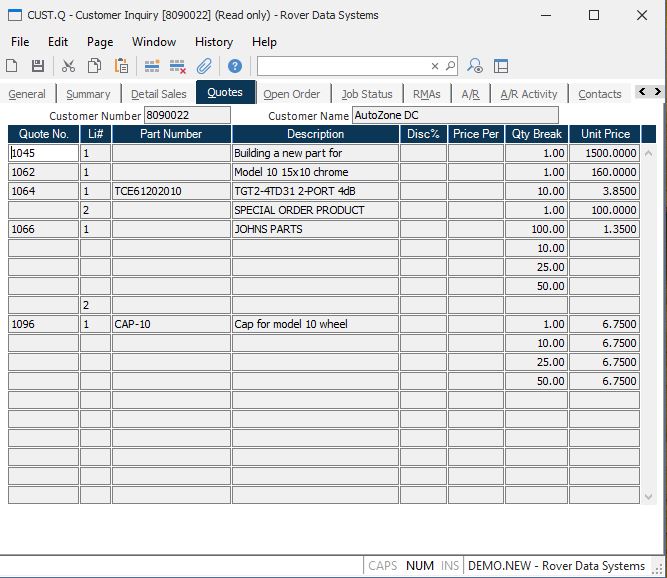Open attachments with the paperclip icon
Image resolution: width=667 pixels, height=578 pixels.
(204, 66)
